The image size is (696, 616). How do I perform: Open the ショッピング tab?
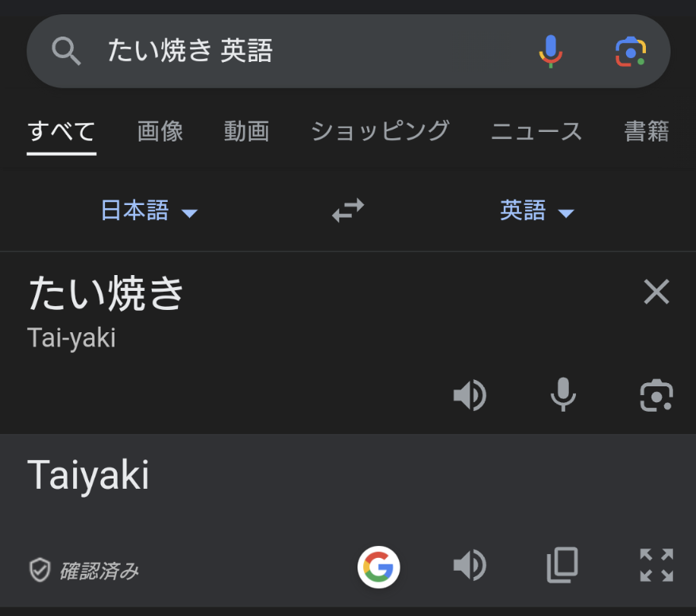(x=380, y=131)
